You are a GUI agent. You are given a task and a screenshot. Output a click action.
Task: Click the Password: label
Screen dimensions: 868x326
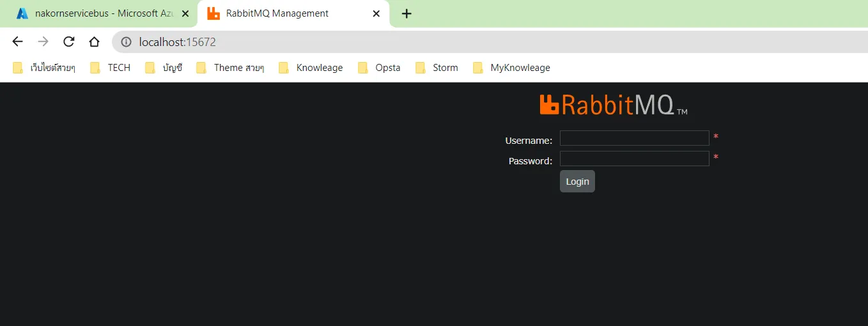(531, 161)
